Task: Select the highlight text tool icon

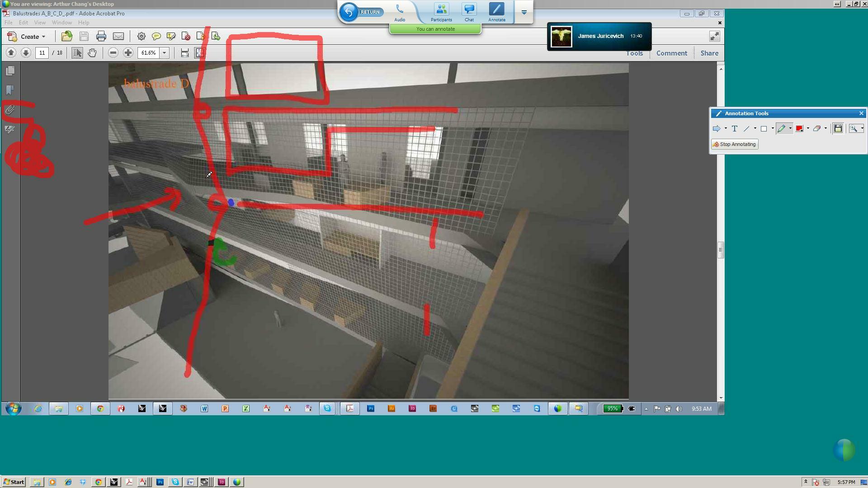Action: 171,37
